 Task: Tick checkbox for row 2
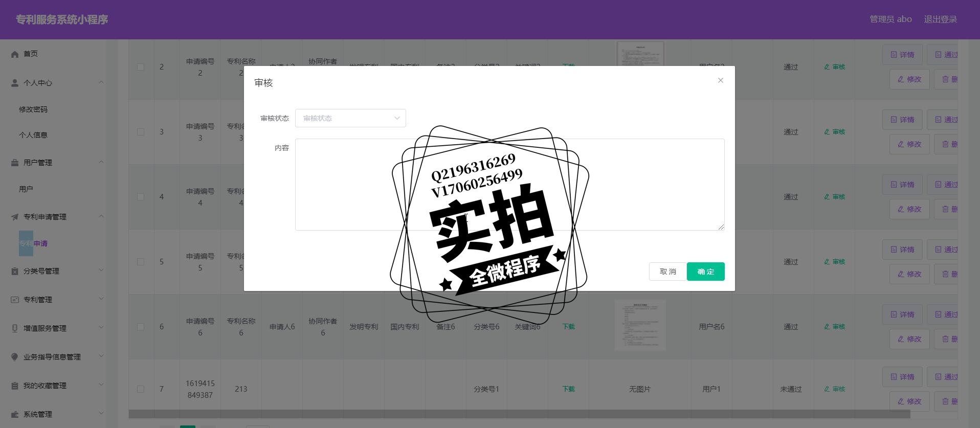pos(141,67)
